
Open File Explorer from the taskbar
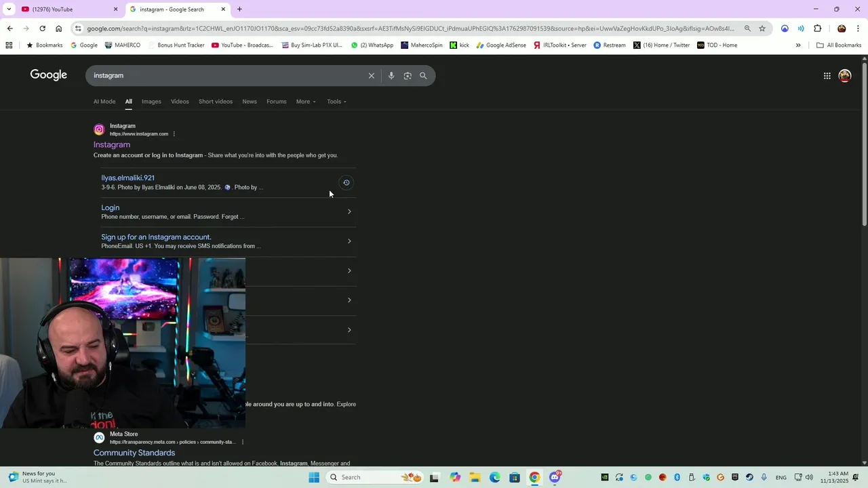pos(475,477)
